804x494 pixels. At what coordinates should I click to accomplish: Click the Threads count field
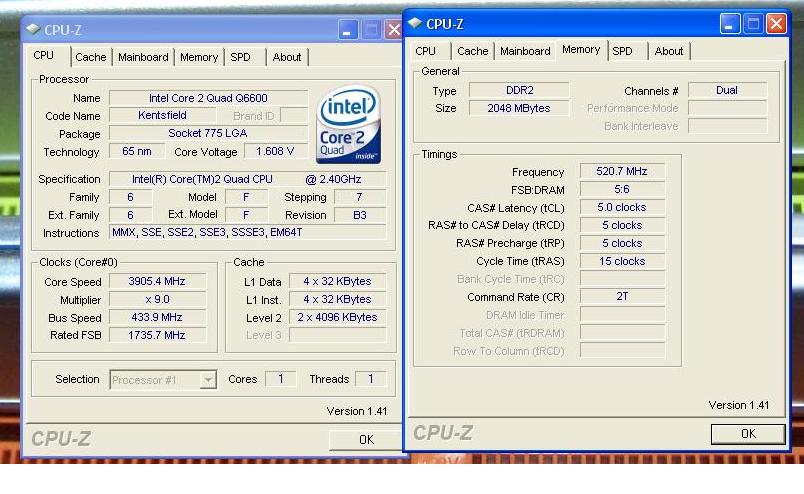point(370,379)
